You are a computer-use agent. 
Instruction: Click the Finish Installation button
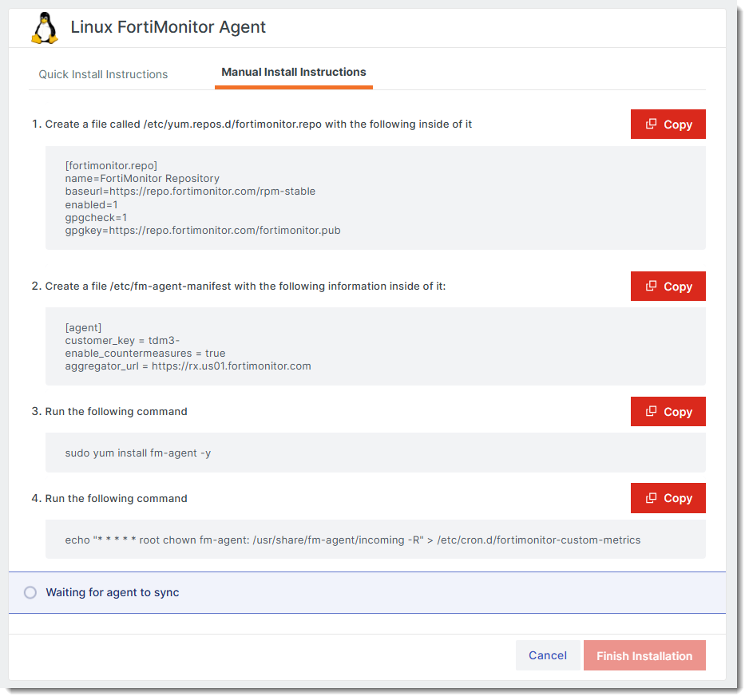click(x=644, y=655)
